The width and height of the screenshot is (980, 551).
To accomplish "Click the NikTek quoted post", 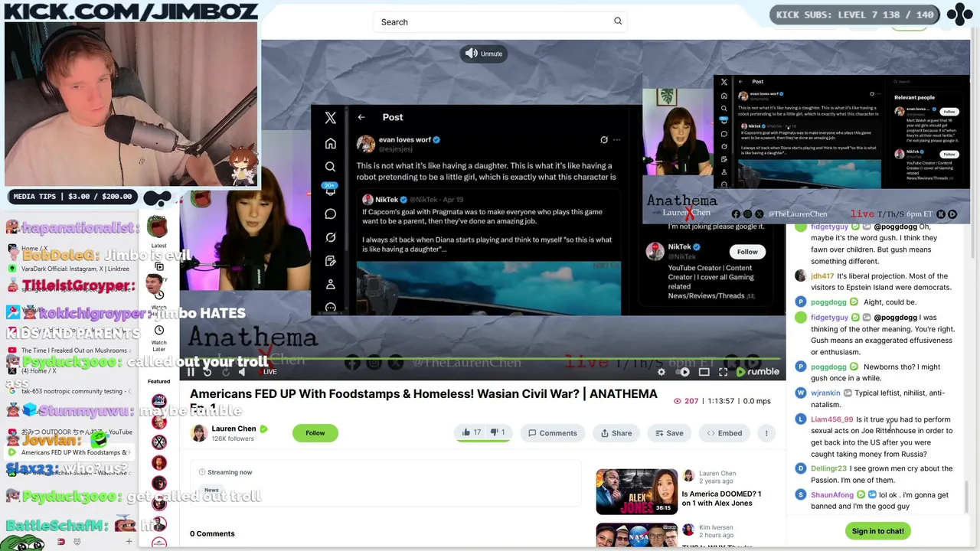I will tap(488, 253).
